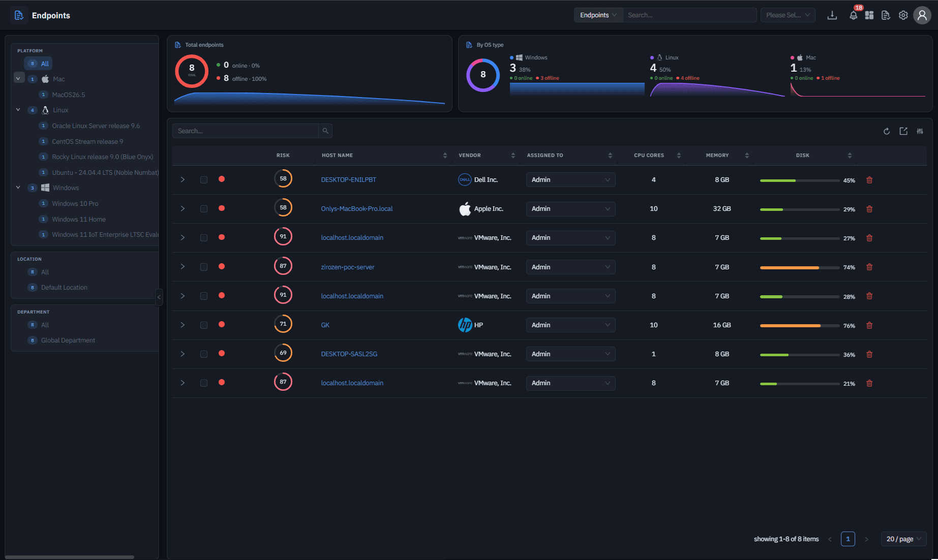Click the export table icon

(903, 131)
